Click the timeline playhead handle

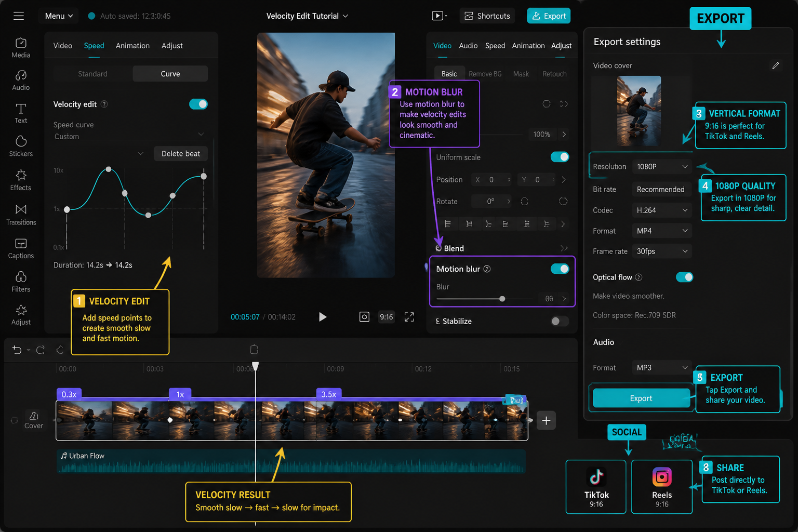pos(255,366)
